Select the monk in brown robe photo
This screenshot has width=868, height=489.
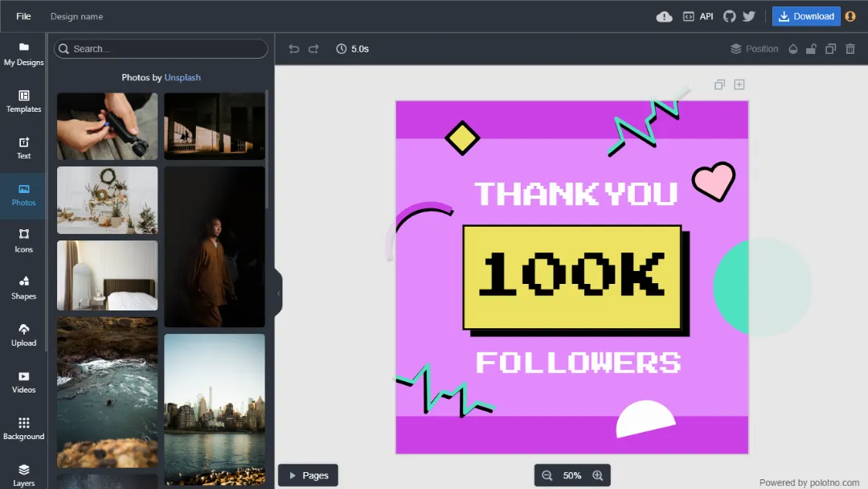click(215, 247)
